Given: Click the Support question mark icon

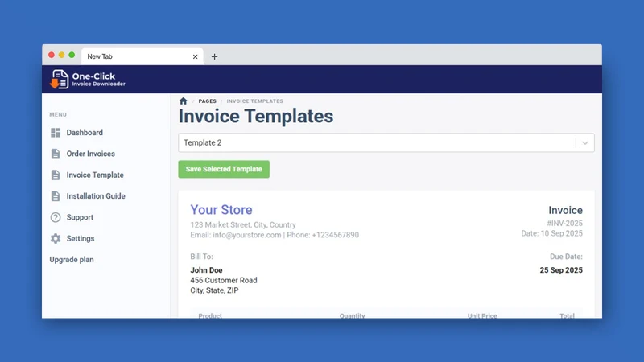Looking at the screenshot, I should [x=56, y=217].
